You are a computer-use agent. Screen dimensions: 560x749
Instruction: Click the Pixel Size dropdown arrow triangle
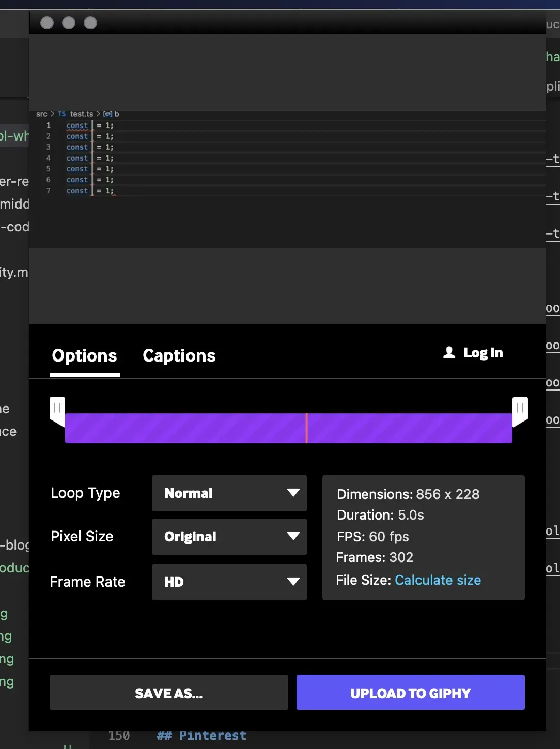click(293, 536)
